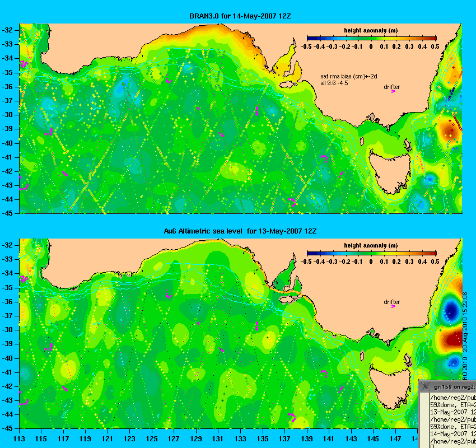Click longitude label 147 on the x-axis
476x448 pixels.
(395, 439)
